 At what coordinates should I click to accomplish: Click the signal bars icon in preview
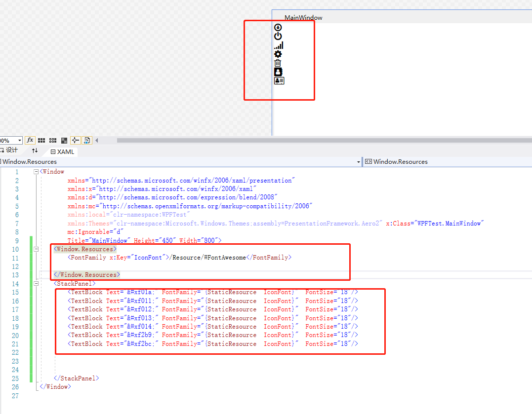point(279,45)
